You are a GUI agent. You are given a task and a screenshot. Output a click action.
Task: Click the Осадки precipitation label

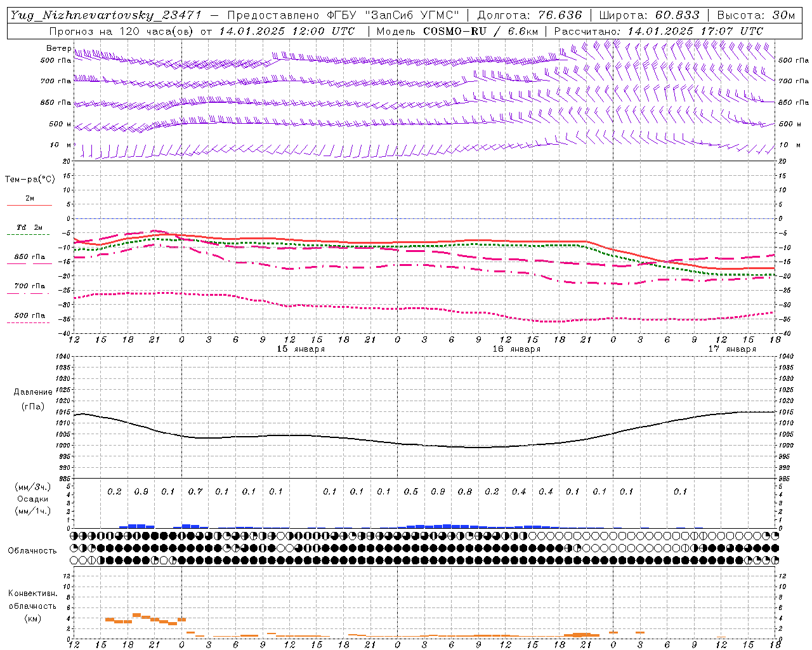click(33, 499)
